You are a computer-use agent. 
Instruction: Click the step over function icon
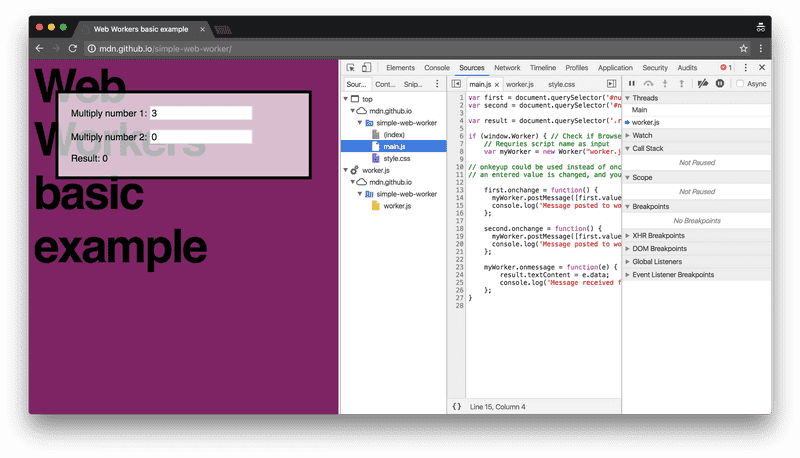[x=648, y=84]
